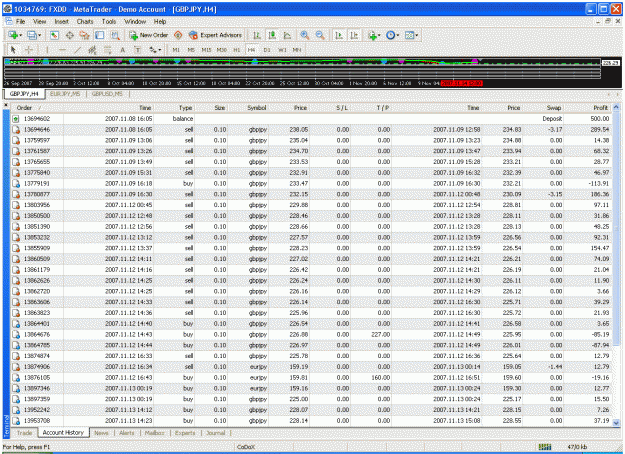The width and height of the screenshot is (625, 454).
Task: Set timeframe to M30
Action: point(222,50)
